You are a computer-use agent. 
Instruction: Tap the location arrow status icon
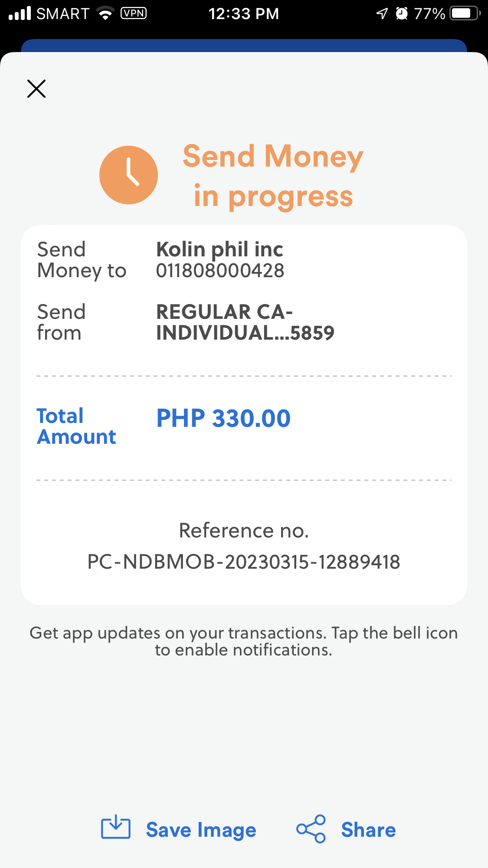[x=382, y=14]
